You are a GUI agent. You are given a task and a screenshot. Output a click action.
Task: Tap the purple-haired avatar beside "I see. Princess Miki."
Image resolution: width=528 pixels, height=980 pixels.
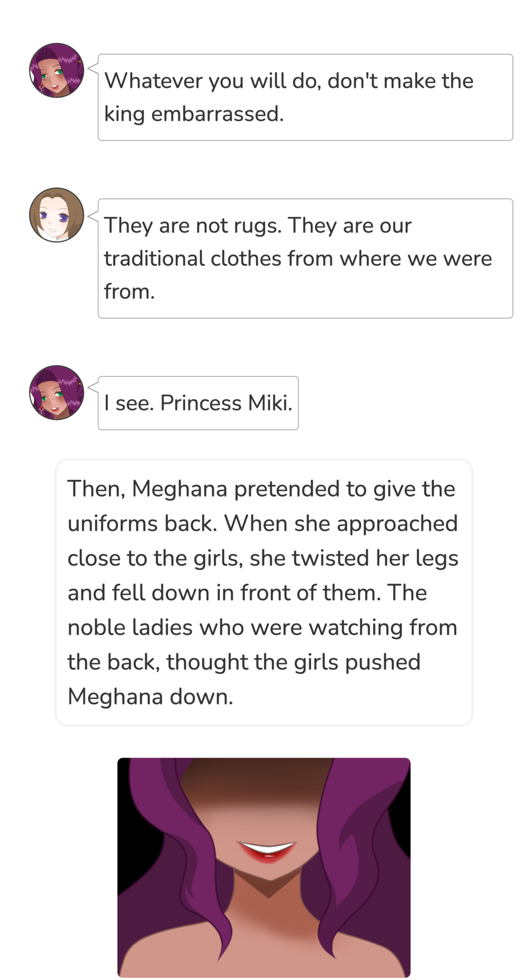pyautogui.click(x=56, y=393)
